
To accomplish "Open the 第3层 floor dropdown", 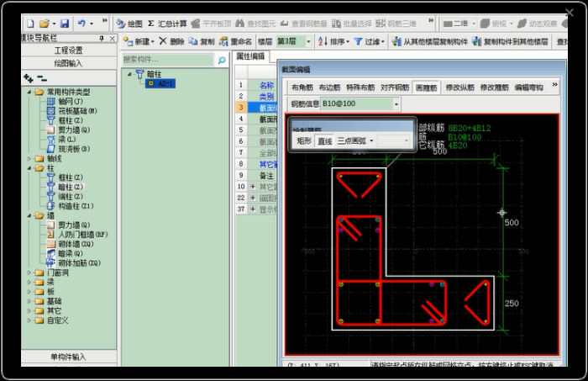I will tap(308, 41).
